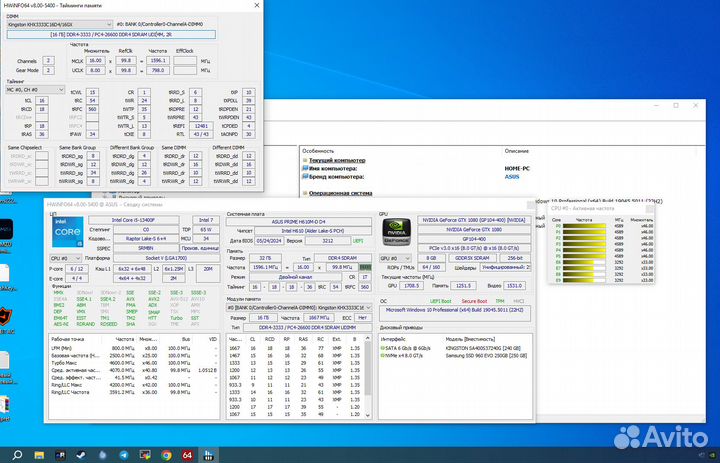
Task: Select the active HWiNFO taskbar icon
Action: [209, 455]
